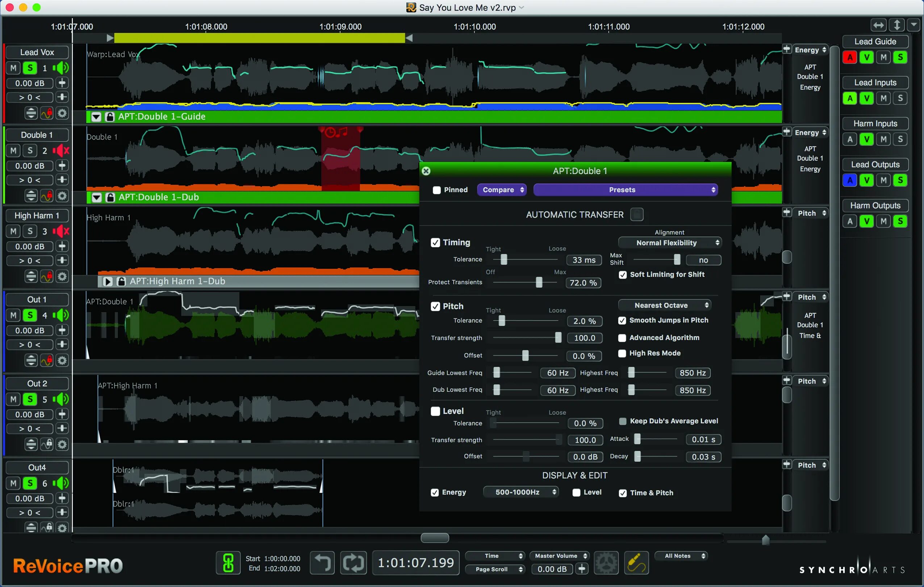Click the lock icon on APT:Double 1-Guide

110,117
